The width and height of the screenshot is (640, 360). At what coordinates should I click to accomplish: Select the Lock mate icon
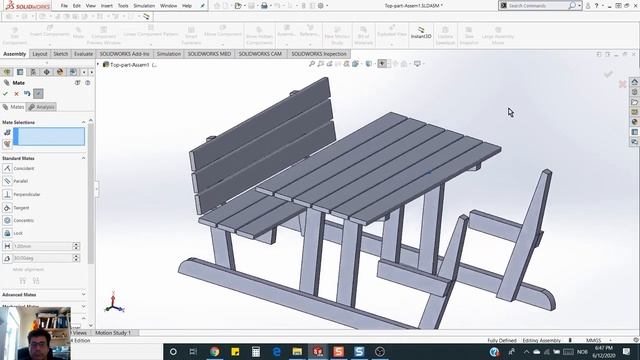(x=7, y=233)
